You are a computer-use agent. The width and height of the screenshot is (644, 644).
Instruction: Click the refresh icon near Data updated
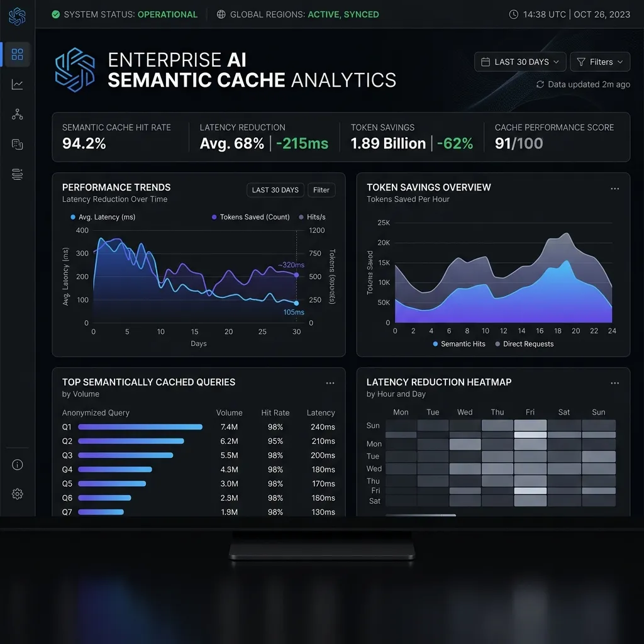(540, 84)
